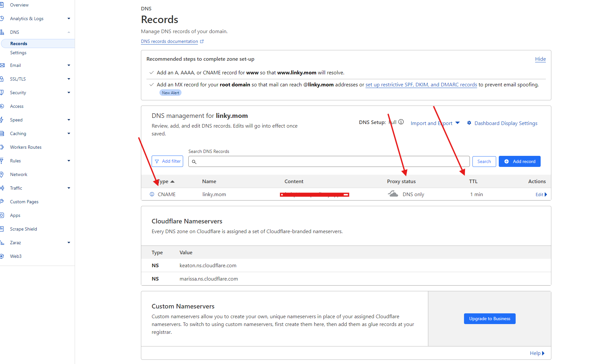Click the Zaraz icon in sidebar
590x364 pixels.
[2, 243]
